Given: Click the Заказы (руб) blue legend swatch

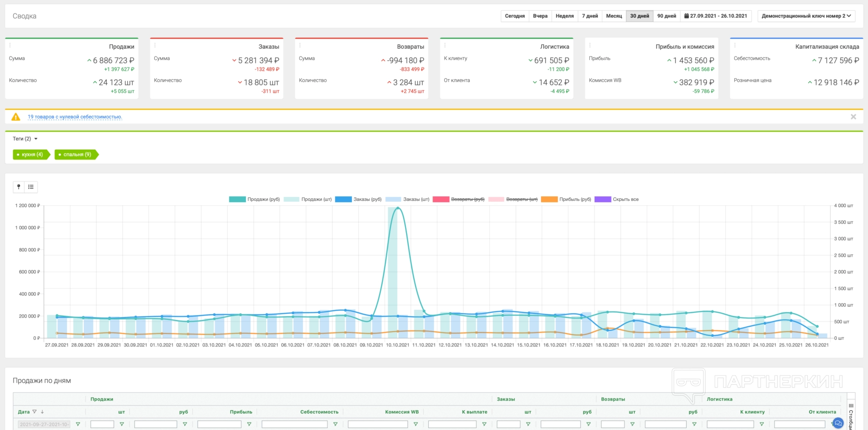Looking at the screenshot, I should [x=343, y=199].
